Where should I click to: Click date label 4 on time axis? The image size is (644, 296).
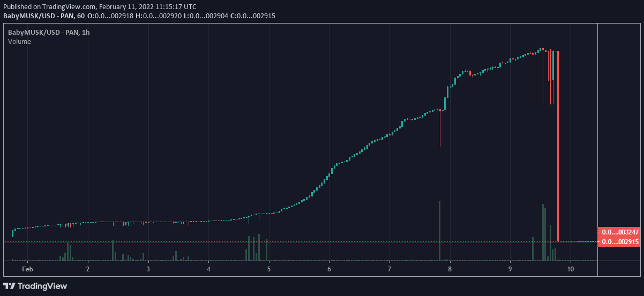[208, 269]
